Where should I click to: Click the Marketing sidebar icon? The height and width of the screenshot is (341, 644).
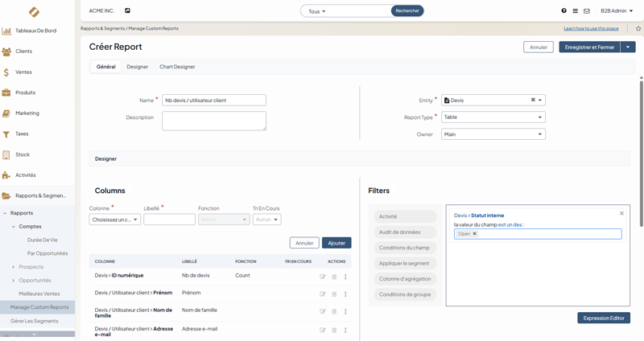(6, 113)
